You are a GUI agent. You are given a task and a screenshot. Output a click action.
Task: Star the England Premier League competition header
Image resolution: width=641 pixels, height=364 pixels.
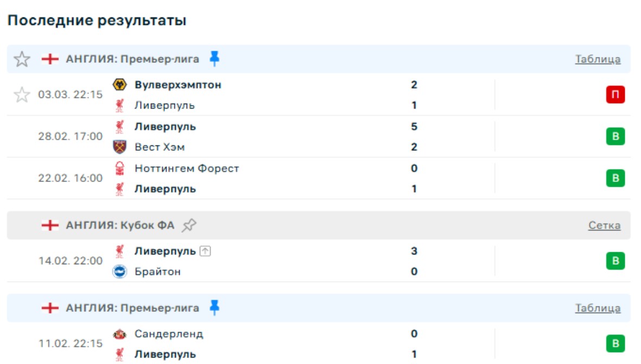[x=22, y=59]
